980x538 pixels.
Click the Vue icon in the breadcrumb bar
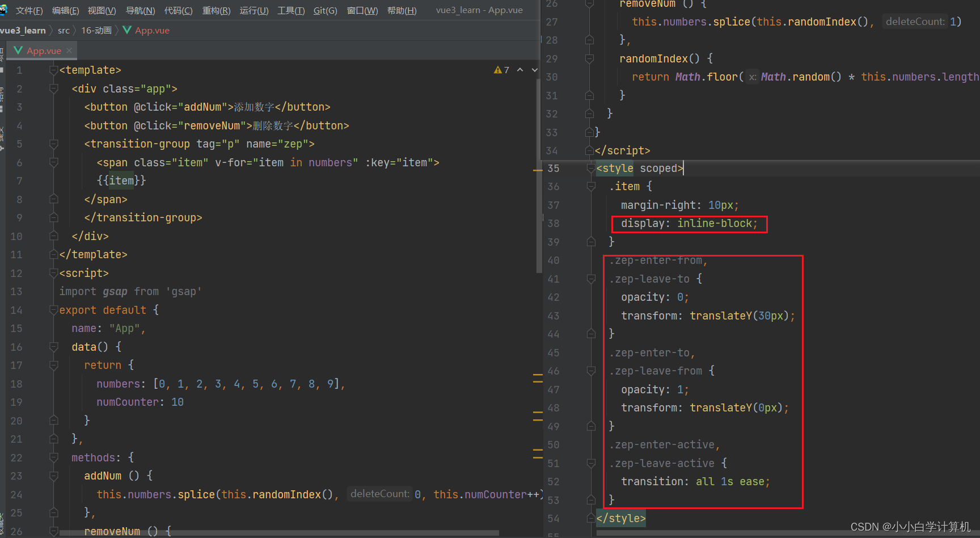click(127, 30)
